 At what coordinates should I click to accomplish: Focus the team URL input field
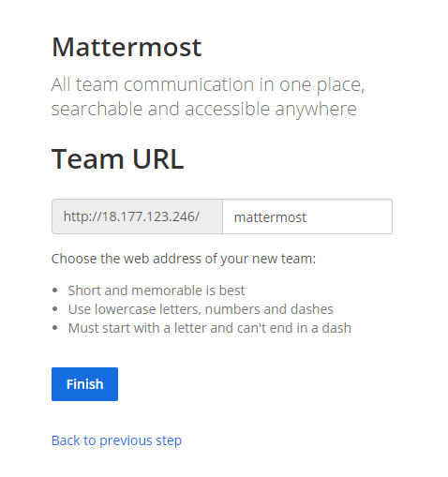pos(307,216)
